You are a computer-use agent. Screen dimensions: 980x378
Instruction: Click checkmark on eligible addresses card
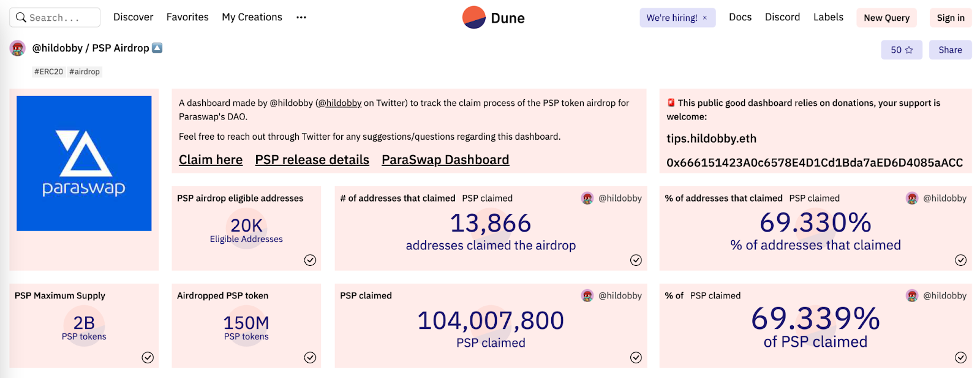310,260
